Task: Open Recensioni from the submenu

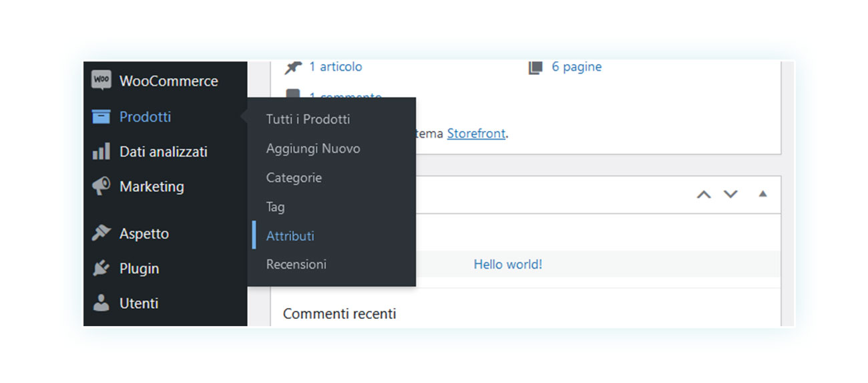Action: click(296, 264)
